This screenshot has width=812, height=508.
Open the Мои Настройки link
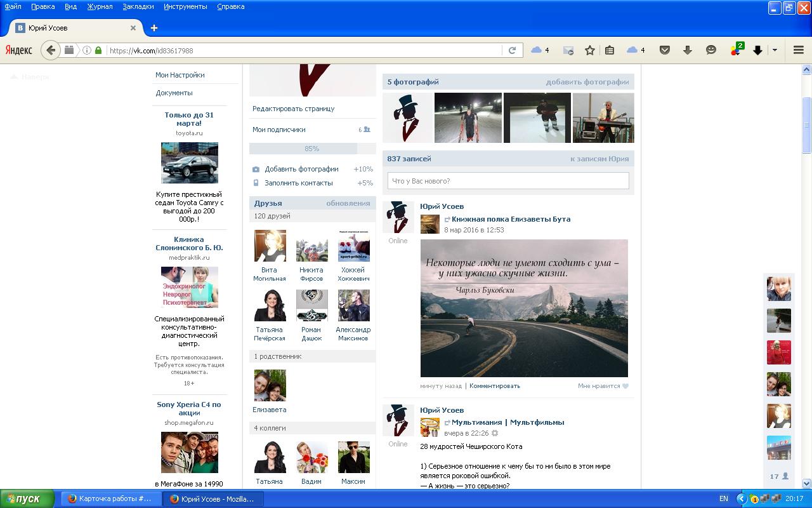pyautogui.click(x=180, y=75)
